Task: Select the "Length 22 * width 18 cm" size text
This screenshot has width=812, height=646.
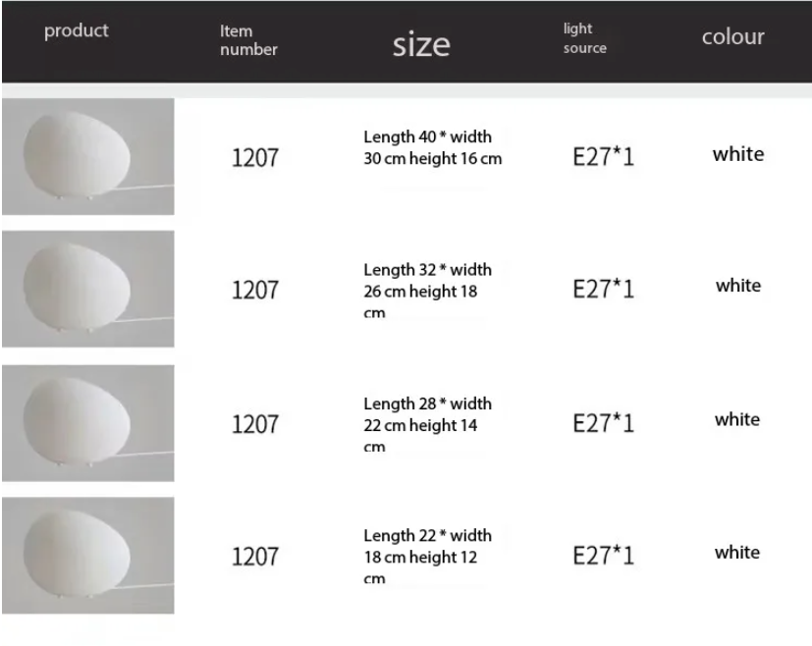Action: 427,546
